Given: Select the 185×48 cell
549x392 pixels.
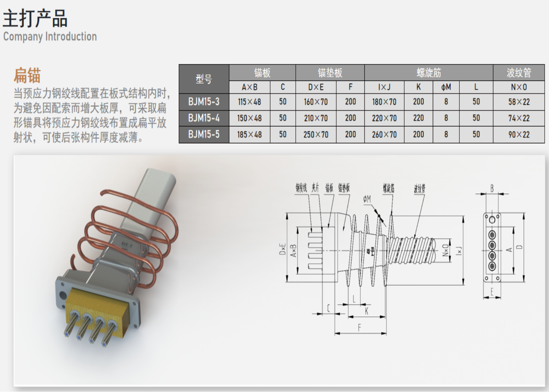Looking at the screenshot, I should (250, 134).
